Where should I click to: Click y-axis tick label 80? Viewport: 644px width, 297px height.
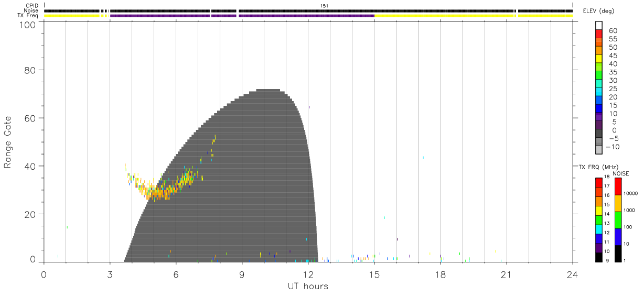point(30,70)
